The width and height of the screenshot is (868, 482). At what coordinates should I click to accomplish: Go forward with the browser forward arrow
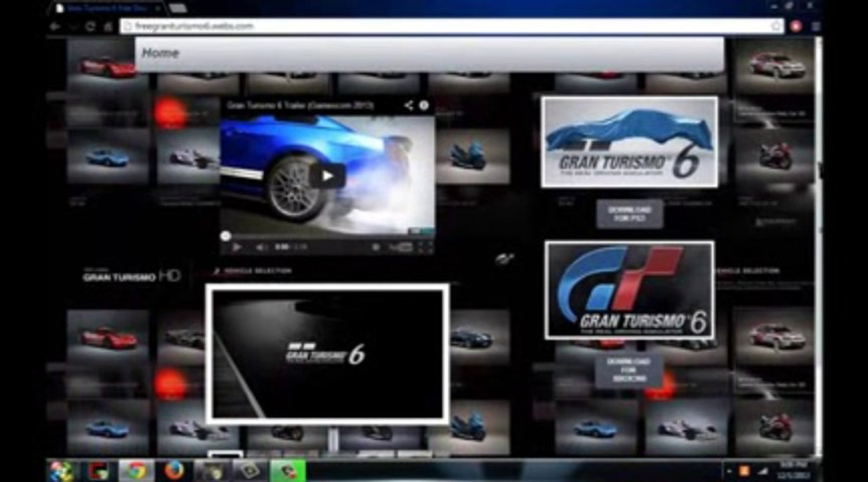tap(73, 27)
